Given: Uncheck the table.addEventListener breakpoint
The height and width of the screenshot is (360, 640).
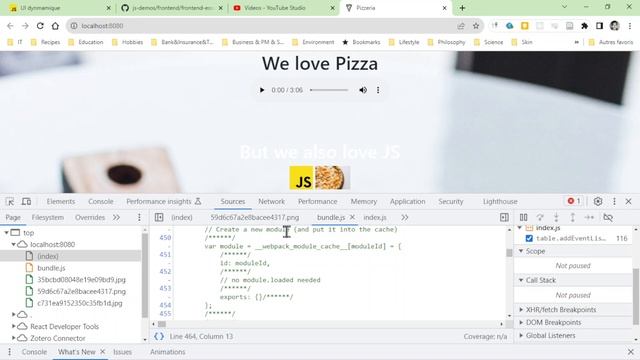Looking at the screenshot, I should click(x=529, y=238).
